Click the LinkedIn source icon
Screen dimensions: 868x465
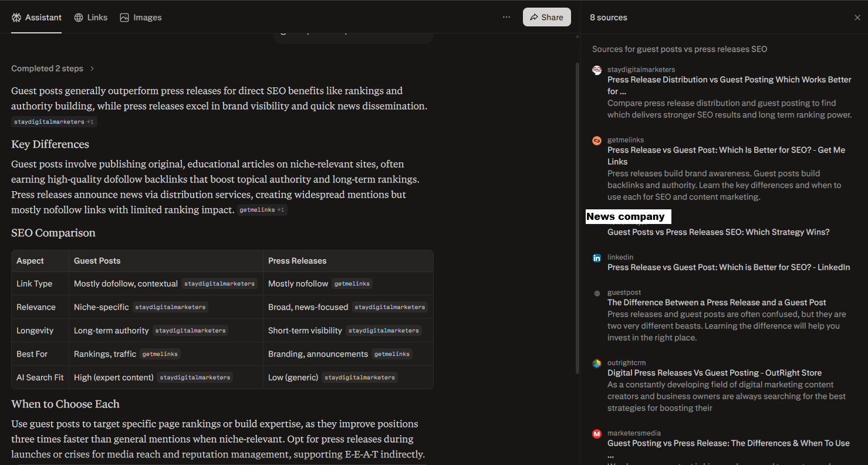pos(597,258)
